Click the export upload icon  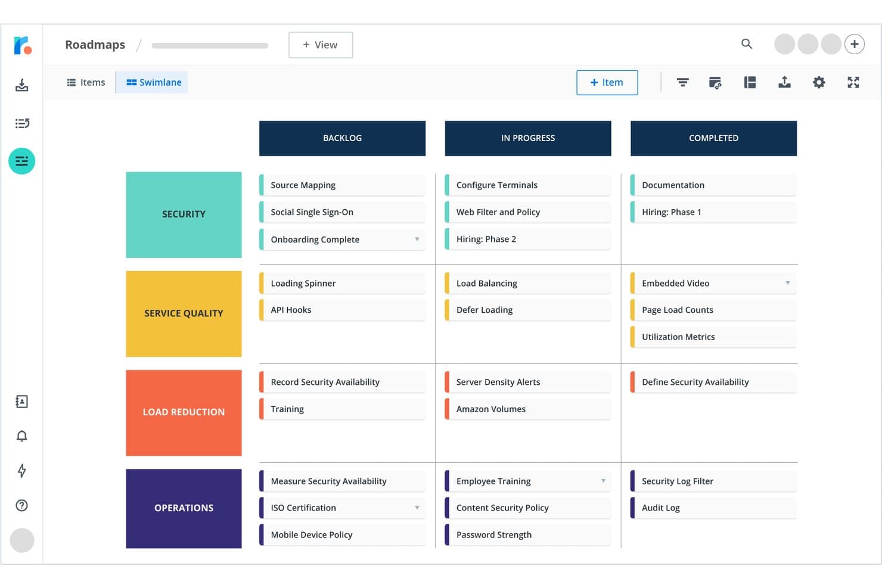coord(784,82)
